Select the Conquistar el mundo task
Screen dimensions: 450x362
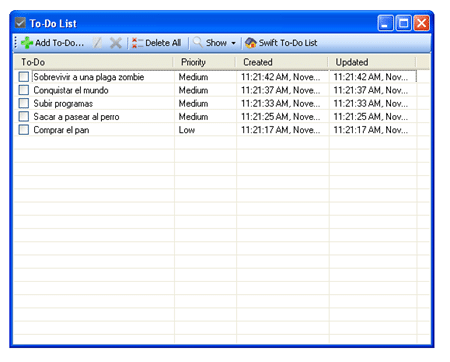pyautogui.click(x=71, y=90)
